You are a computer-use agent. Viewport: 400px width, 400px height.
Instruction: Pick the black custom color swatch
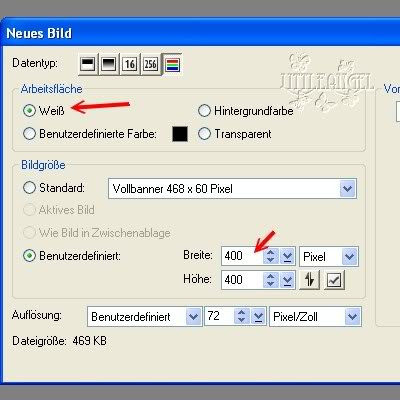coord(180,134)
